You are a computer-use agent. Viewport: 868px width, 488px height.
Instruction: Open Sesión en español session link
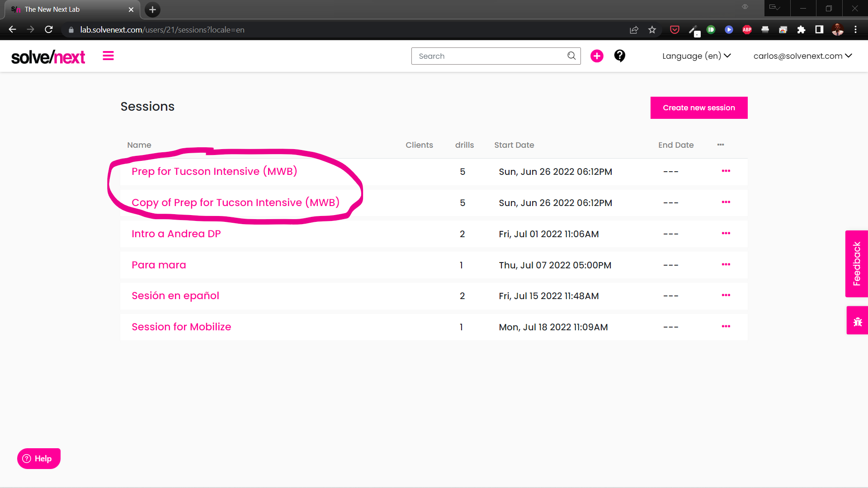[x=175, y=296]
